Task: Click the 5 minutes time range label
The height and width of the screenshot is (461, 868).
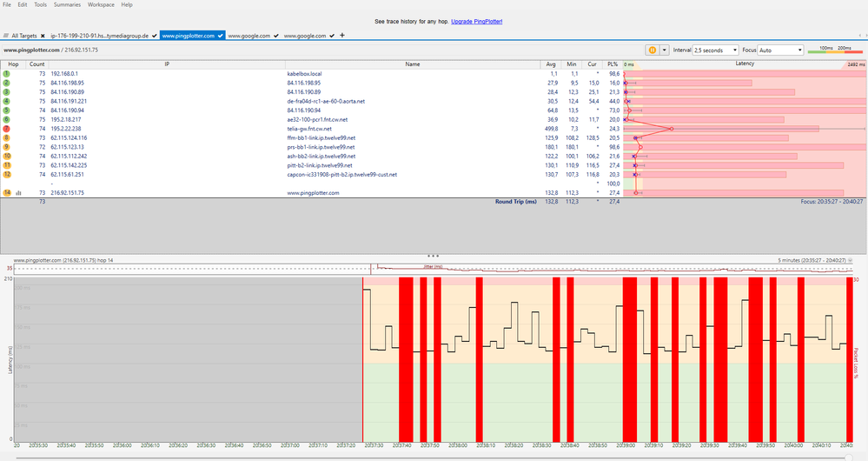Action: [812, 260]
